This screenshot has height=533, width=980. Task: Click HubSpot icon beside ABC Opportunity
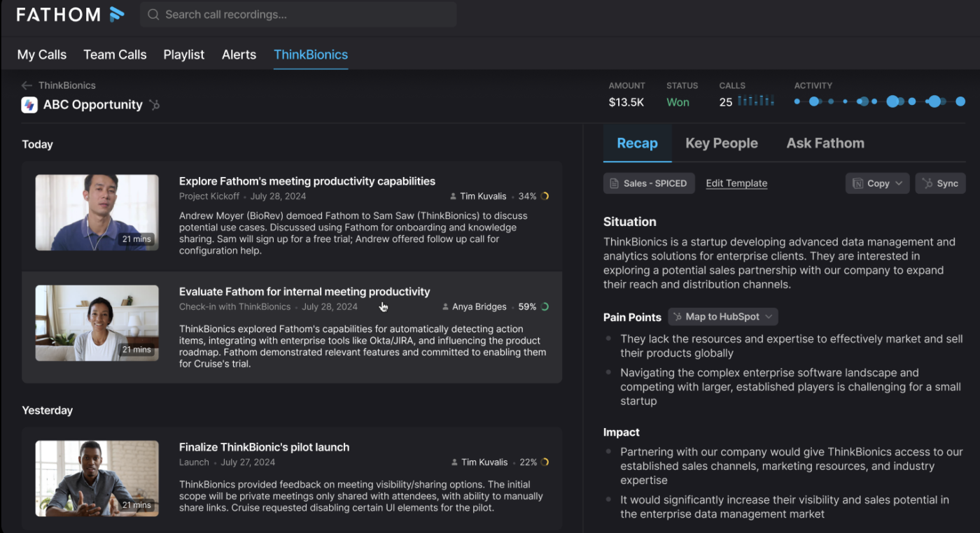pyautogui.click(x=155, y=105)
